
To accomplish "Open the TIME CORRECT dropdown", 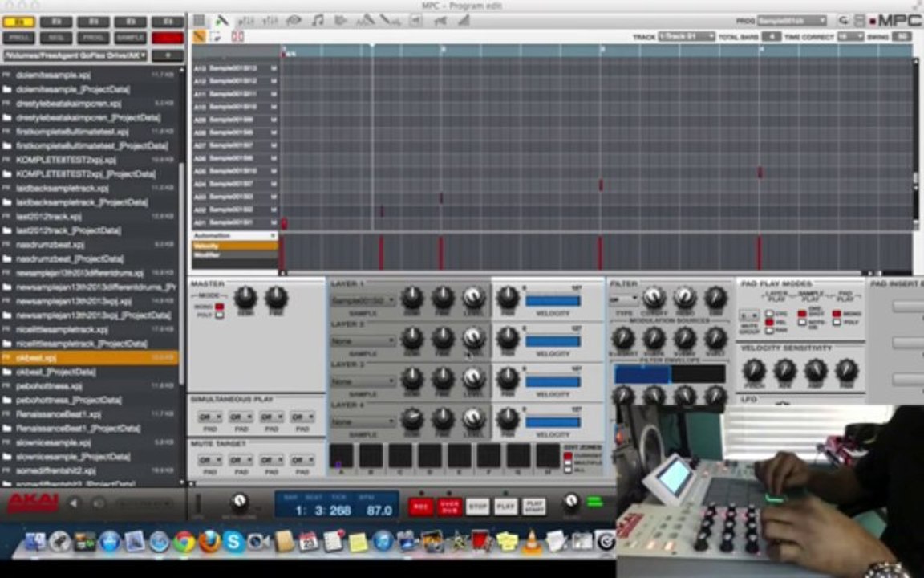I will click(849, 37).
